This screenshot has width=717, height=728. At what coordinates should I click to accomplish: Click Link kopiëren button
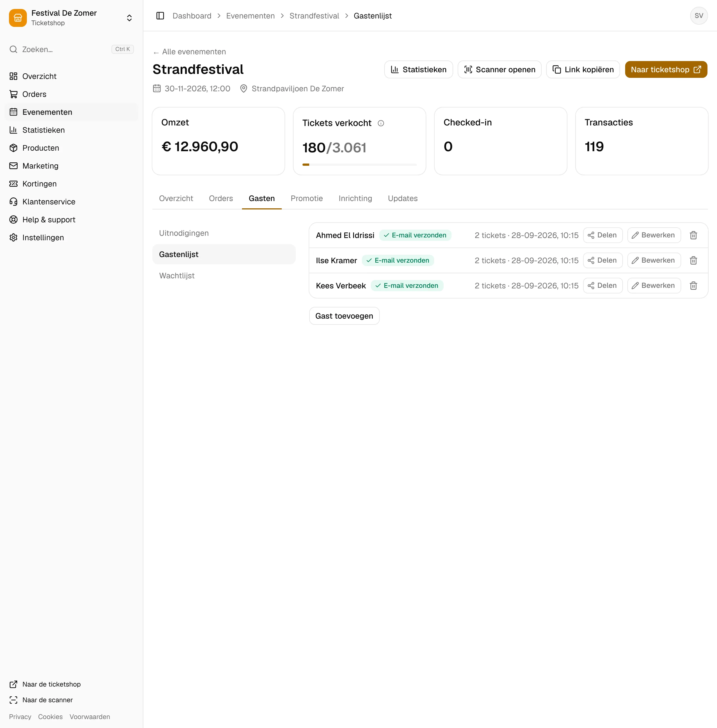click(x=583, y=70)
